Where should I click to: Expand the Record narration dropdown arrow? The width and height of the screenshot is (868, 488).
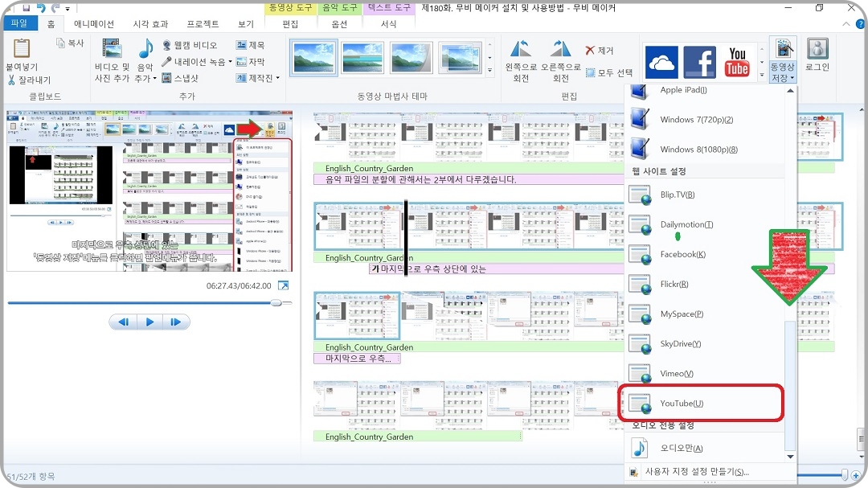click(x=230, y=61)
